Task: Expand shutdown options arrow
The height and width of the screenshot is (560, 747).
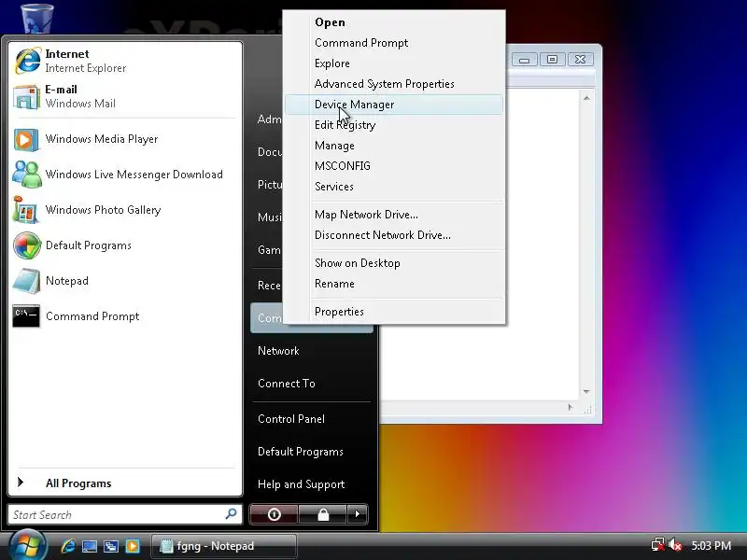Action: [x=358, y=514]
